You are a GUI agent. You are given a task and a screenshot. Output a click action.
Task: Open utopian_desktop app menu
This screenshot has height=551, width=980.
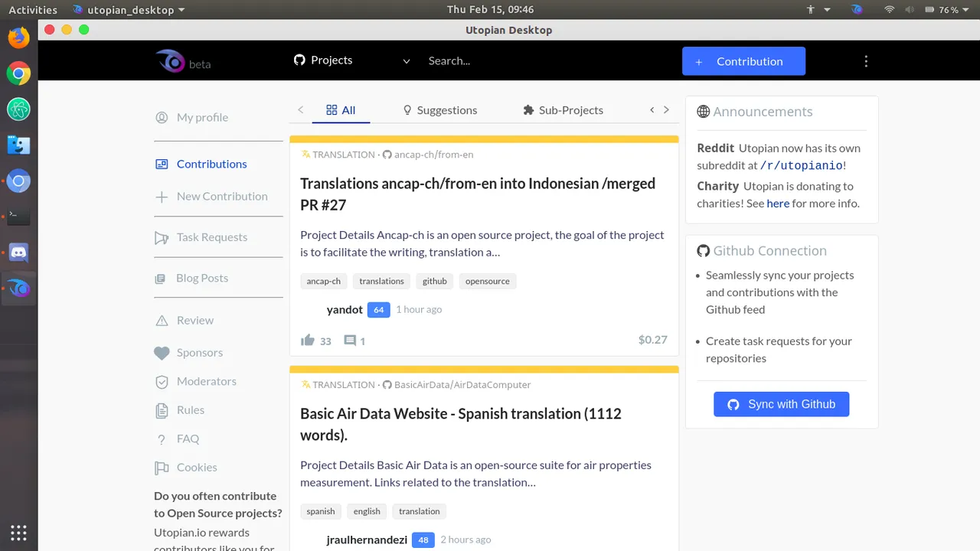pos(129,10)
